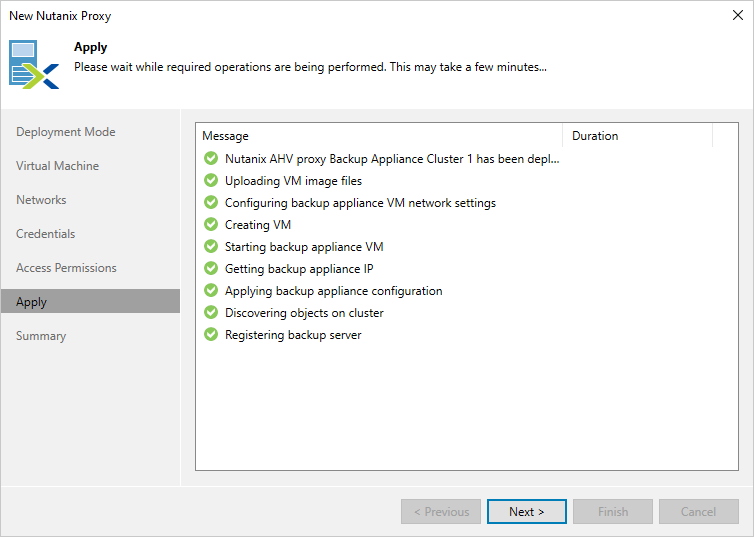Click the check icon for Discovering objects on cluster
The width and height of the screenshot is (754, 537).
tap(211, 313)
